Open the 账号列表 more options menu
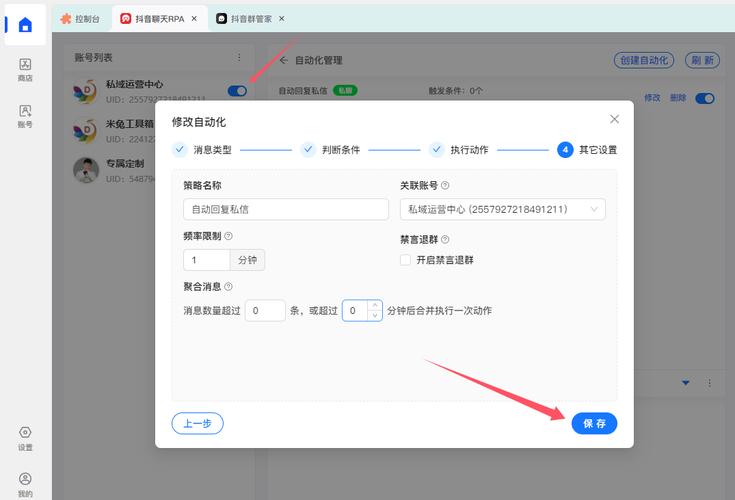The width and height of the screenshot is (735, 500). click(x=239, y=57)
